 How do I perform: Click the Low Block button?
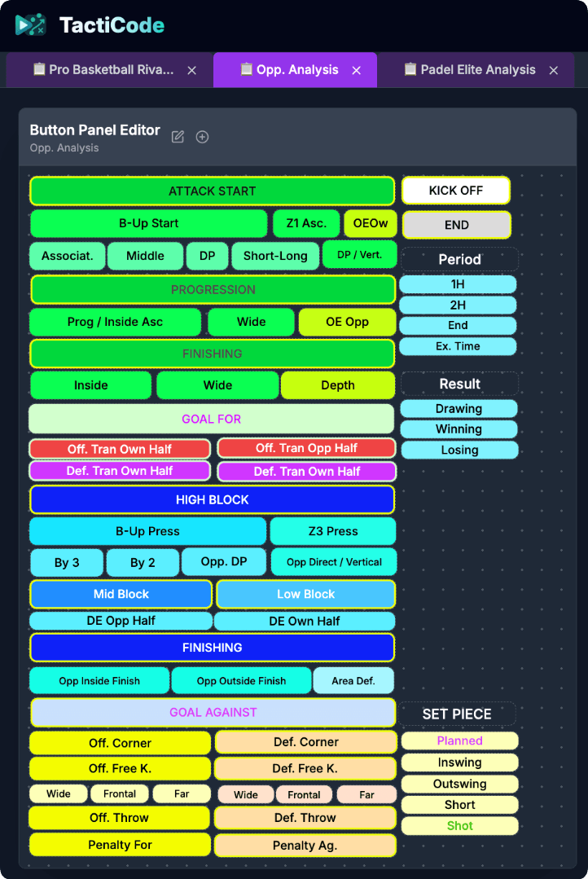tap(305, 594)
